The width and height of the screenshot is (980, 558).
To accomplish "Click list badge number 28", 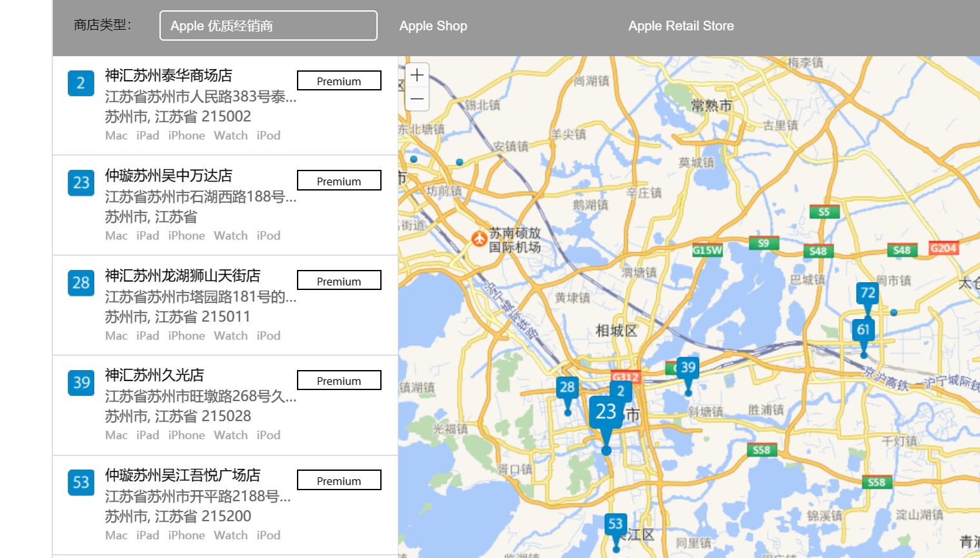I will 81,283.
